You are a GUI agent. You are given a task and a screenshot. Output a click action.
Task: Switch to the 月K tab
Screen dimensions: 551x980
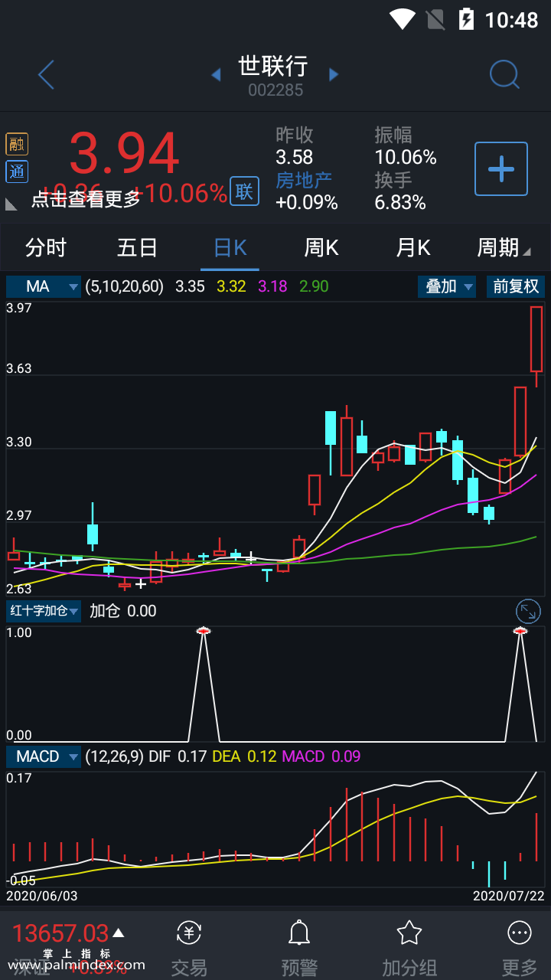413,247
